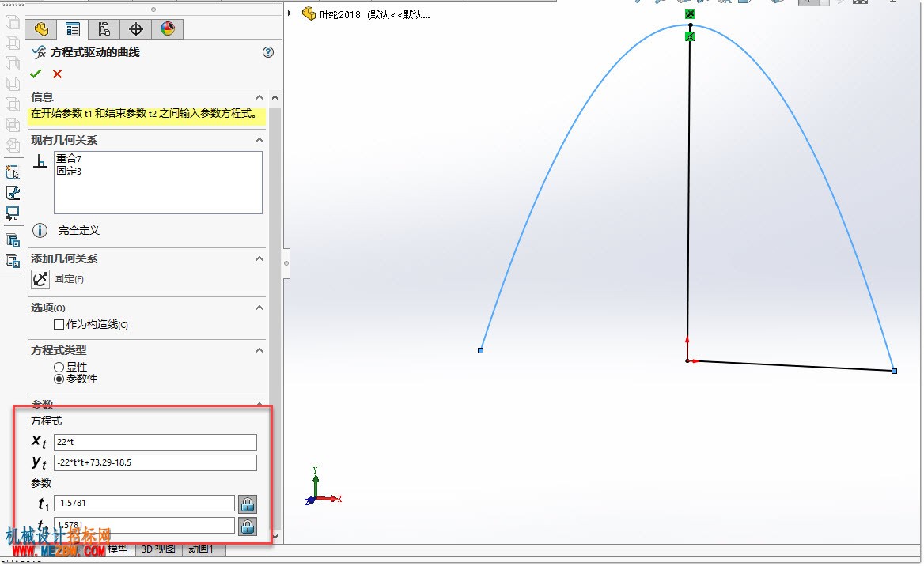
Task: Click the Xt equation field
Action: [156, 442]
